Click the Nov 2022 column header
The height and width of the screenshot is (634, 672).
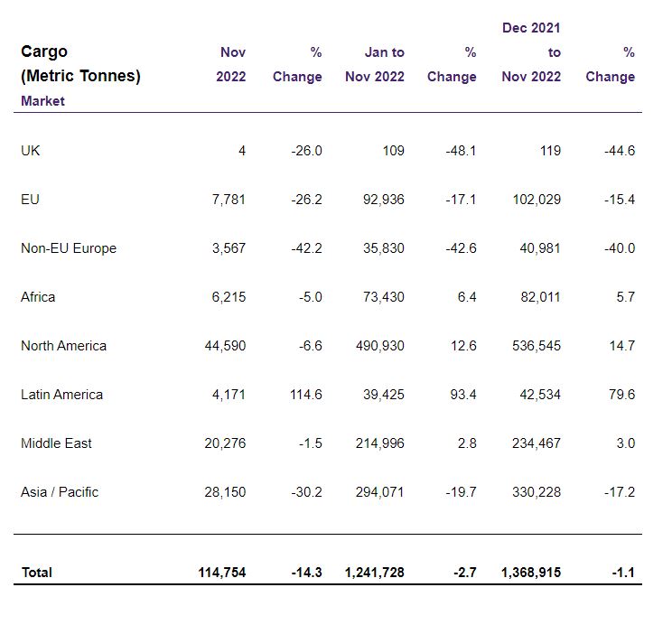coord(231,64)
